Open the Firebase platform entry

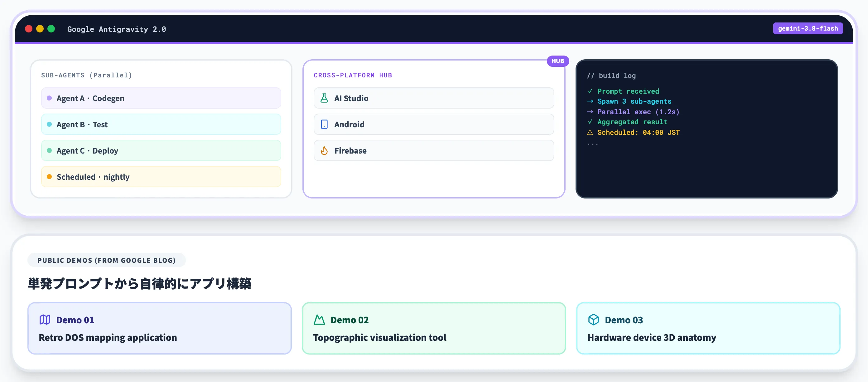pyautogui.click(x=434, y=151)
